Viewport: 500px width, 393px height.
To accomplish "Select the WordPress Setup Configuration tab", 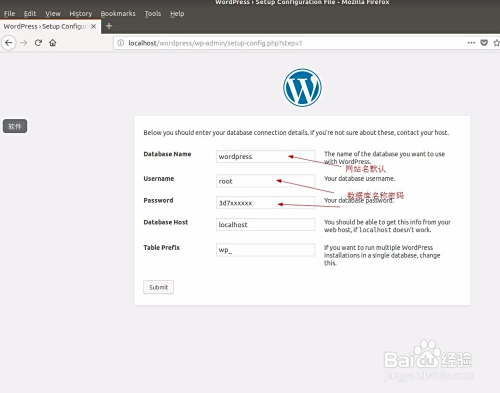I will click(x=50, y=26).
